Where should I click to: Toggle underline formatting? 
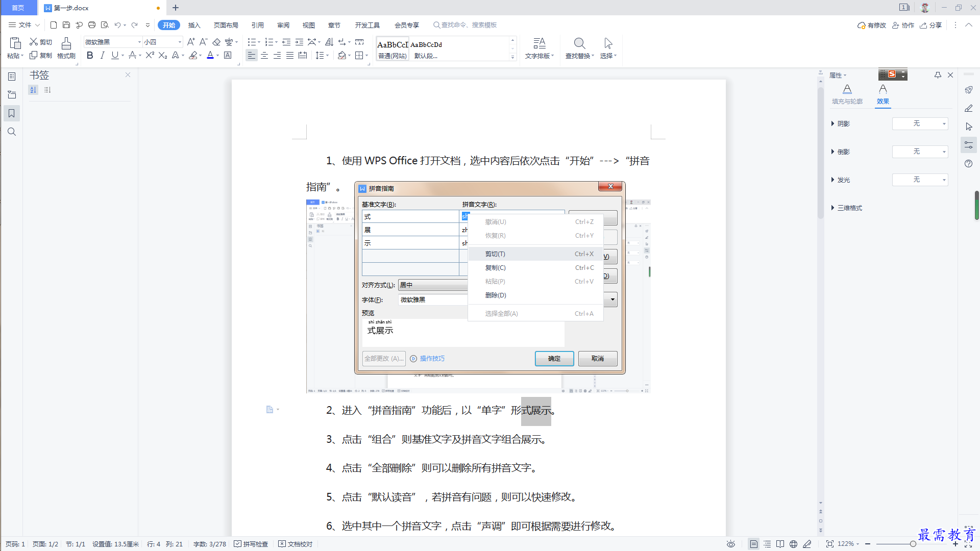[x=115, y=55]
